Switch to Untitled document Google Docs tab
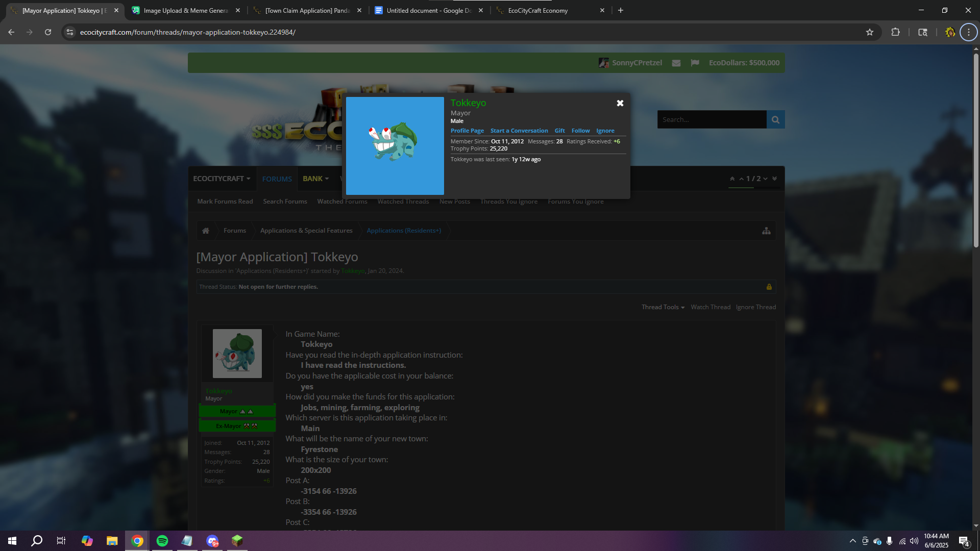Viewport: 980px width, 551px height. pos(429,10)
